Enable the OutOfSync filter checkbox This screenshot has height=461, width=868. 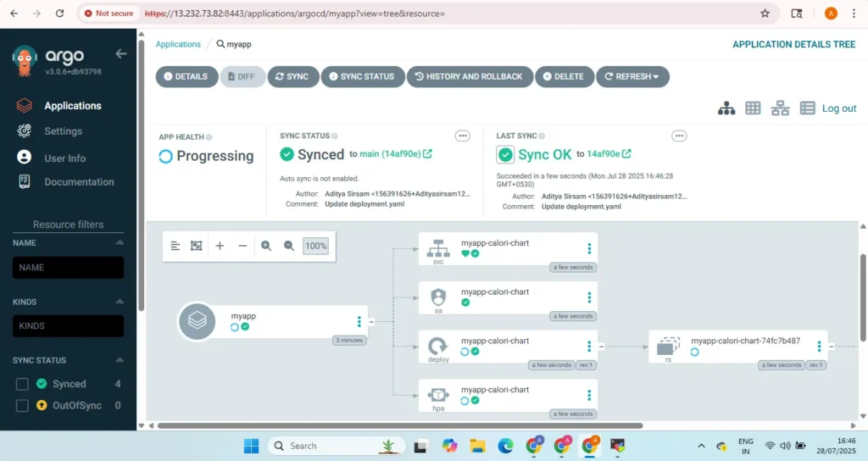(23, 406)
